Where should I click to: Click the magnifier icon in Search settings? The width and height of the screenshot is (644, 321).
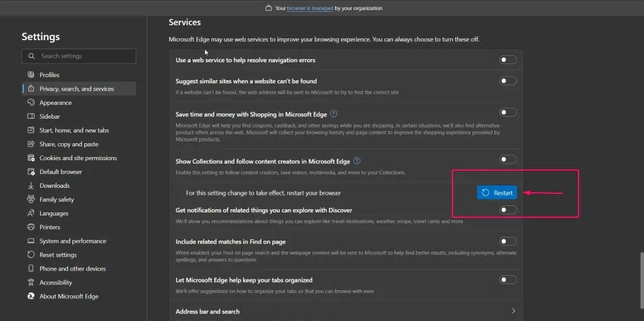pos(31,57)
